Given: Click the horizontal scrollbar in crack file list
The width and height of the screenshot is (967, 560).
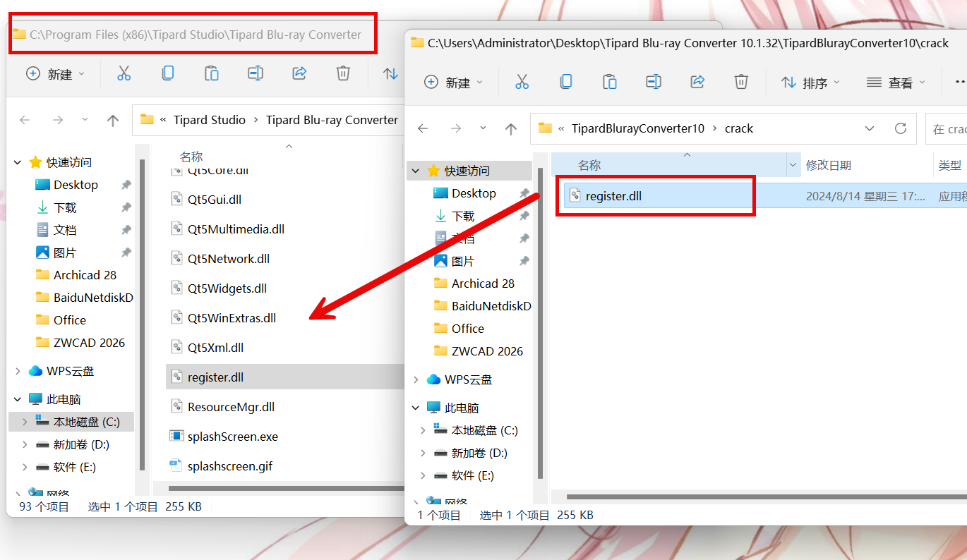Looking at the screenshot, I should pyautogui.click(x=762, y=497).
